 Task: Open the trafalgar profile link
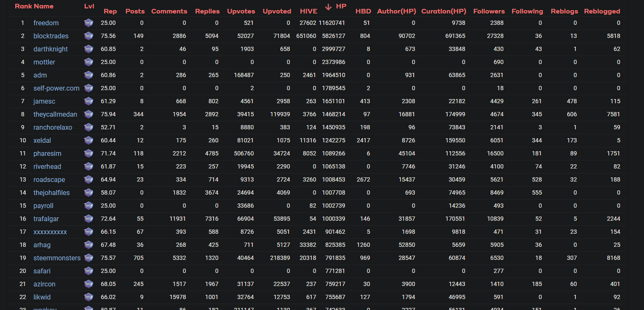point(46,219)
